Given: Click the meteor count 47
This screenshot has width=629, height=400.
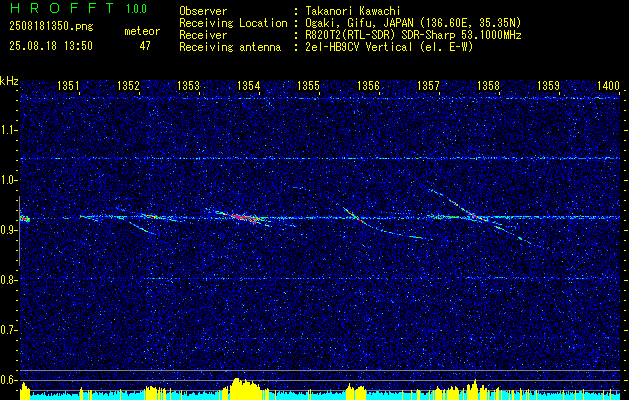Looking at the screenshot, I should (x=145, y=46).
